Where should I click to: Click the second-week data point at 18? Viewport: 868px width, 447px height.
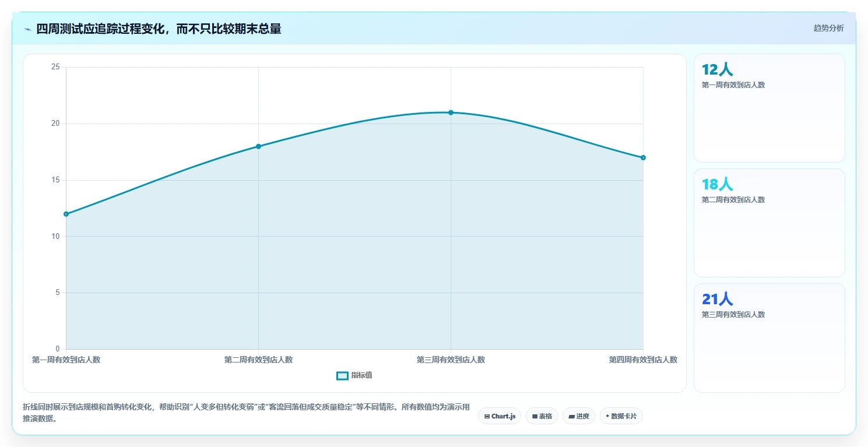tap(258, 146)
